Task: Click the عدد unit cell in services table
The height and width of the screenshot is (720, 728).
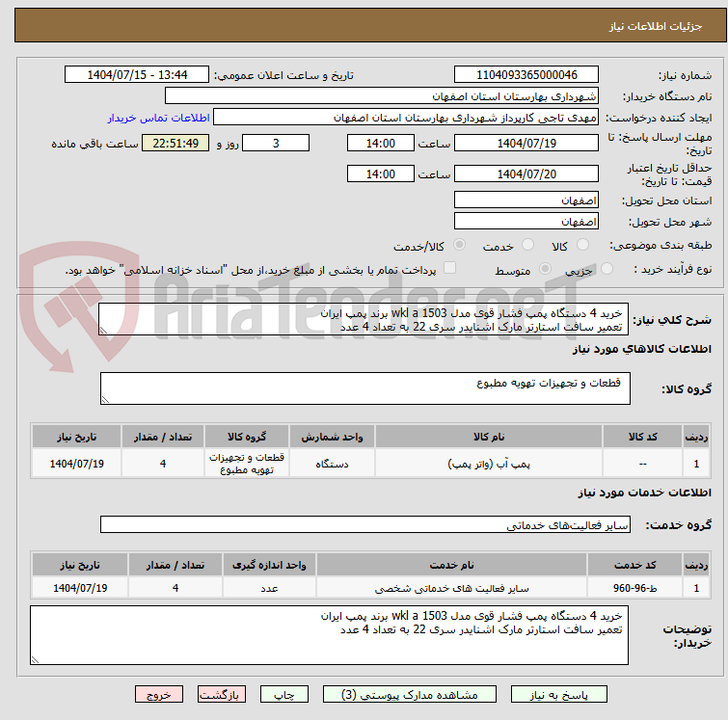Action: click(x=269, y=588)
